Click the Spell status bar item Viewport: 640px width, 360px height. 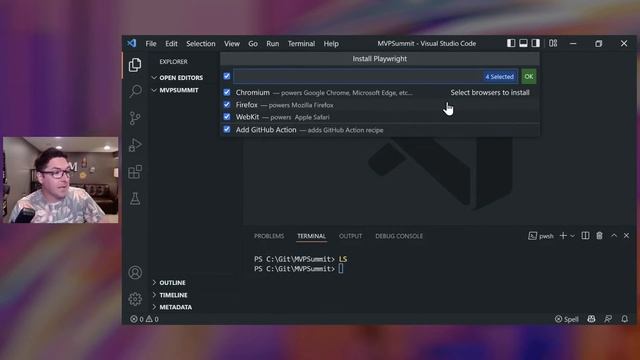(x=567, y=319)
